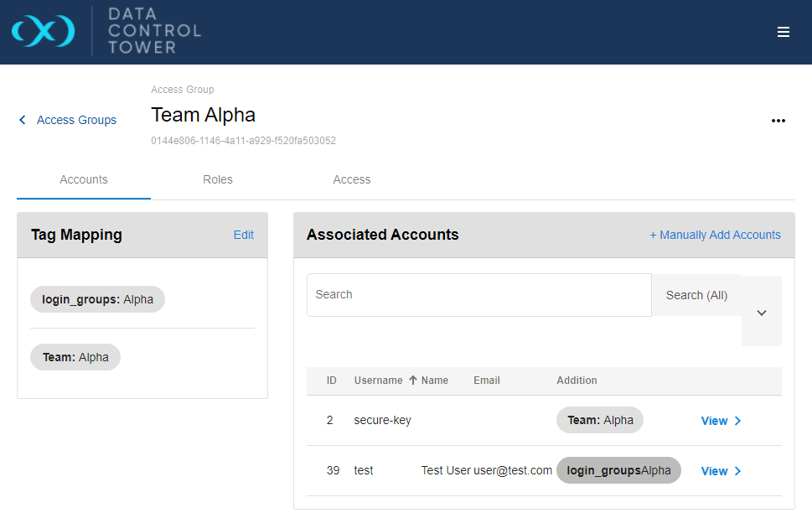
Task: Click the Username sort arrow icon
Action: point(412,381)
